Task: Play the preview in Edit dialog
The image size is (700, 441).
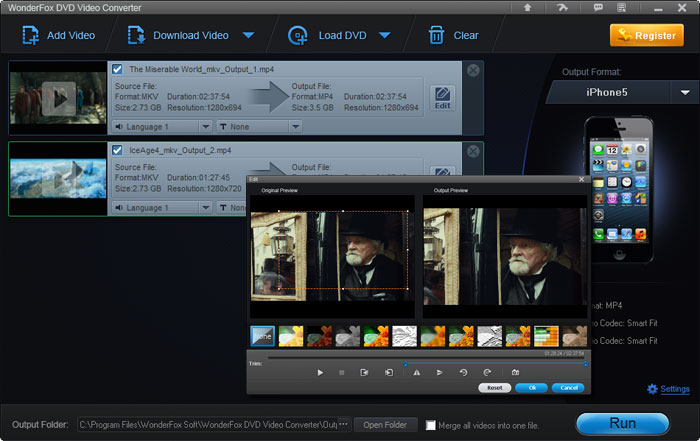Action: click(320, 372)
